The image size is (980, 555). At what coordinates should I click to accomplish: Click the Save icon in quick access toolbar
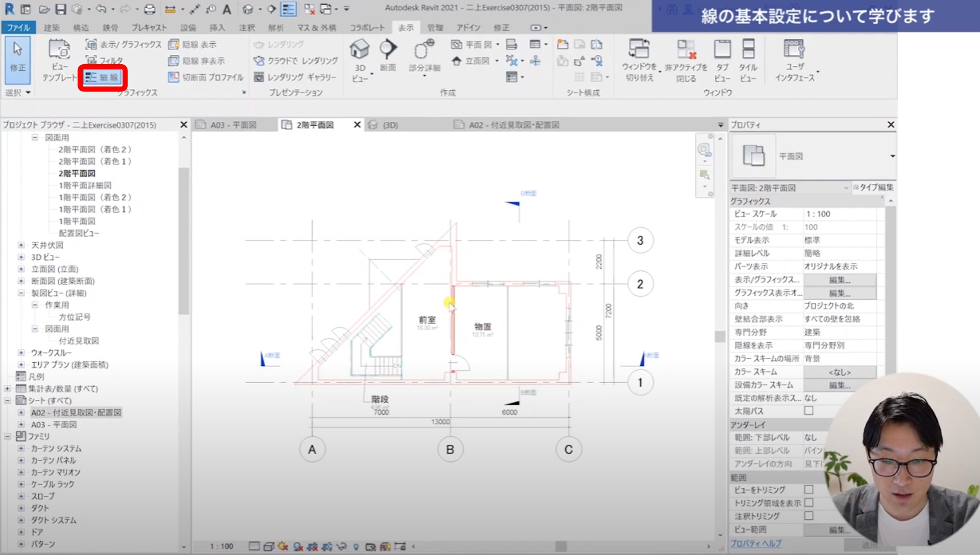60,9
